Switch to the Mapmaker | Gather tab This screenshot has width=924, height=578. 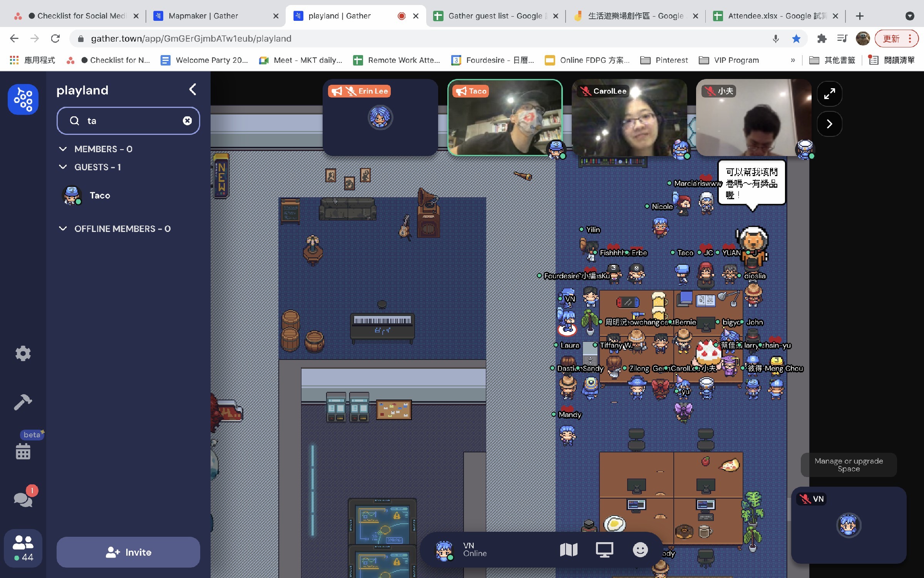click(203, 16)
